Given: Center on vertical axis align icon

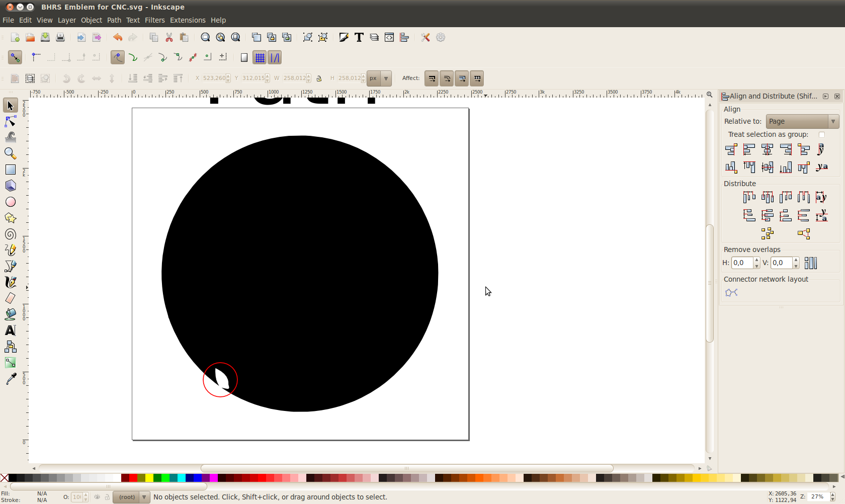Looking at the screenshot, I should click(x=768, y=149).
